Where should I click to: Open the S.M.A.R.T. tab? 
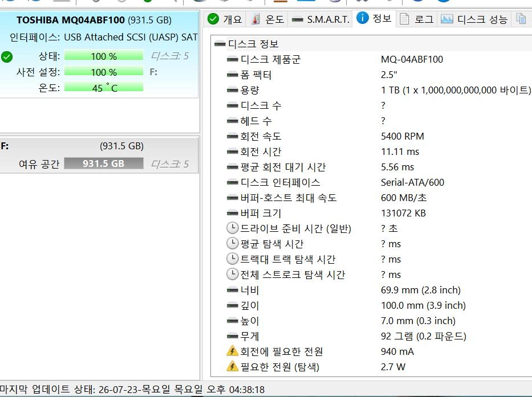(320, 19)
